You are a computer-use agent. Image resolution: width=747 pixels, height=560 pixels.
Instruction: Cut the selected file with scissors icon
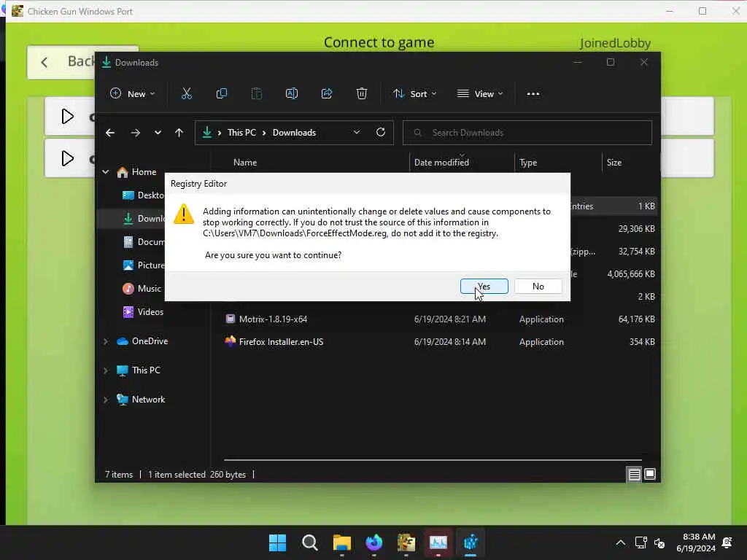pyautogui.click(x=186, y=94)
